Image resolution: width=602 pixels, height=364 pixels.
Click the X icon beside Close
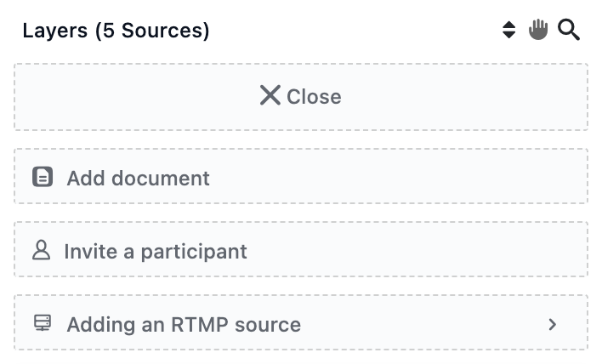point(270,95)
